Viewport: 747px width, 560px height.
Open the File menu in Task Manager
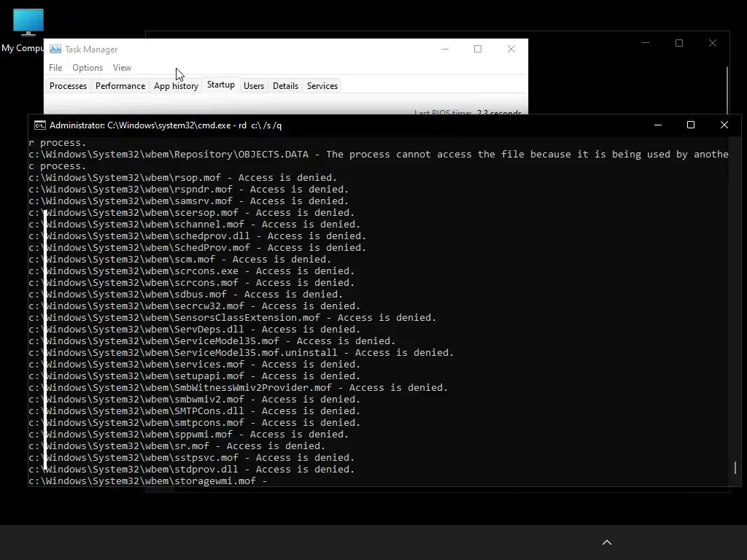[x=55, y=68]
